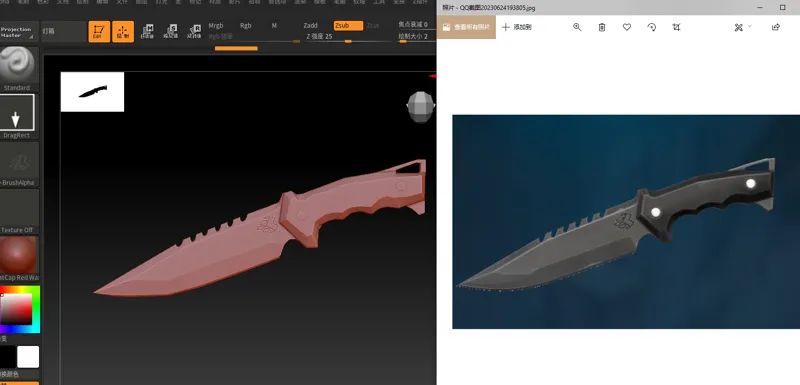This screenshot has height=385, width=800.
Task: Open the BrushAlpha selector
Action: (x=19, y=164)
